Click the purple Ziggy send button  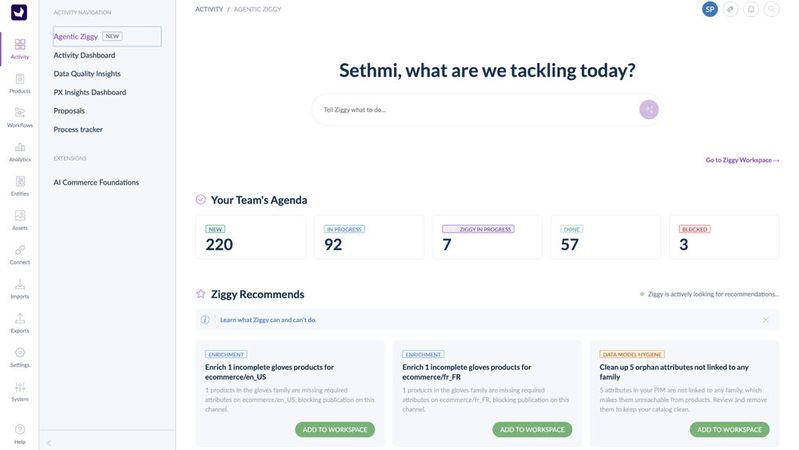649,110
